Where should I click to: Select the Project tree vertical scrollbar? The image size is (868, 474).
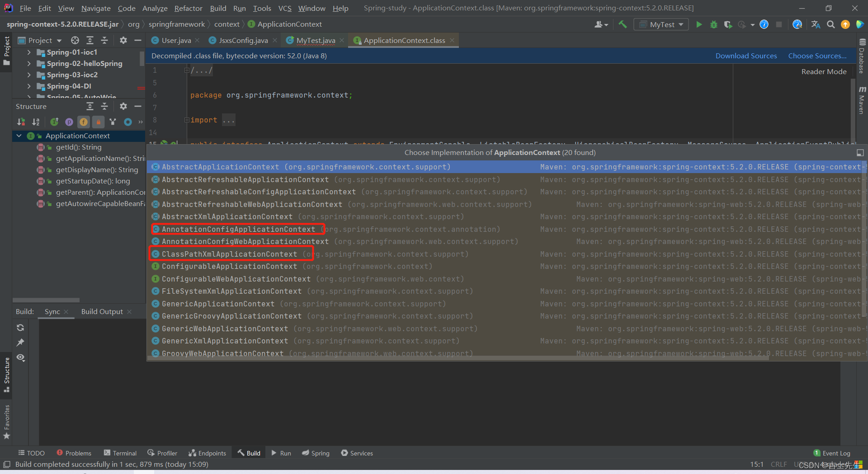click(142, 59)
